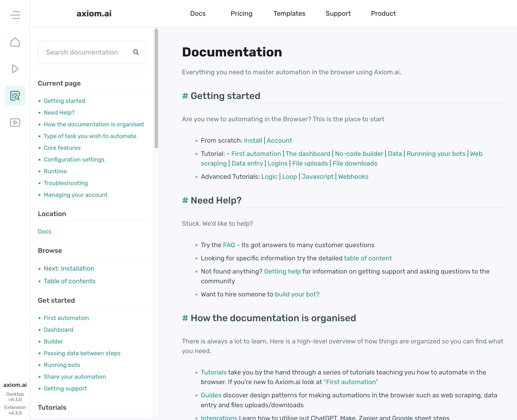Open the Pricing menu item
The width and height of the screenshot is (517, 420).
click(x=241, y=14)
